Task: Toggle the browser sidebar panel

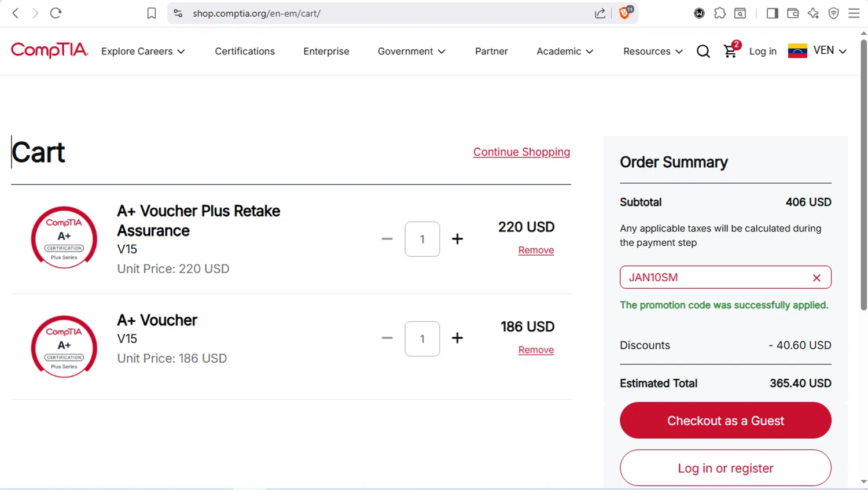Action: pyautogui.click(x=772, y=13)
